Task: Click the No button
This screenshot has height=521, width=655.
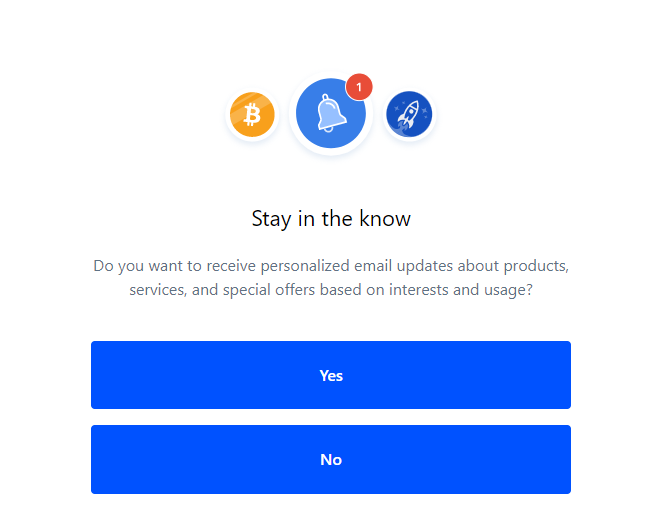Action: point(331,459)
